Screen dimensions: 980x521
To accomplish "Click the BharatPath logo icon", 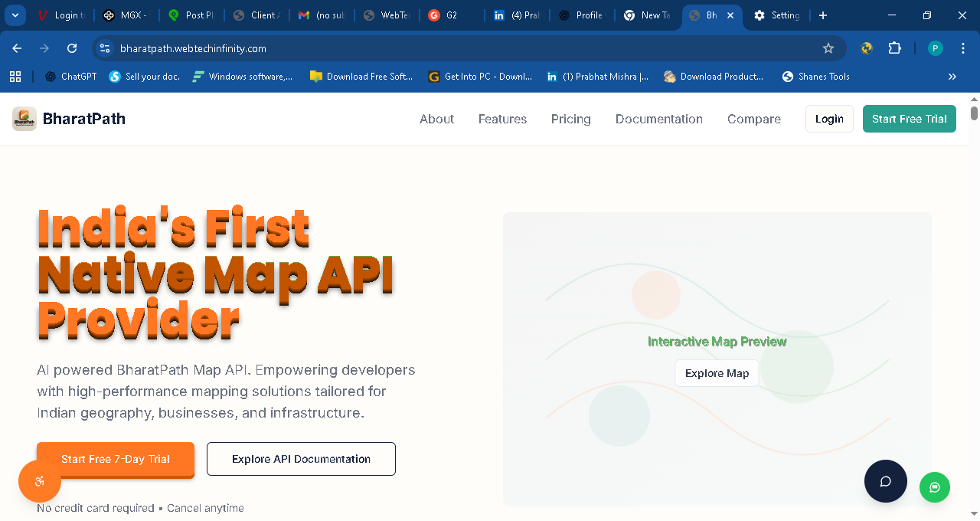I will tap(24, 119).
